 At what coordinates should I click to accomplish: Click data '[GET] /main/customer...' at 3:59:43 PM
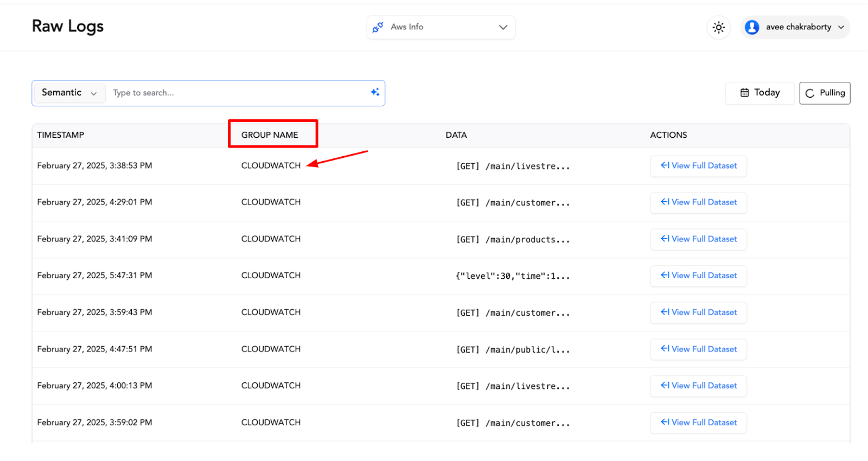[513, 313]
